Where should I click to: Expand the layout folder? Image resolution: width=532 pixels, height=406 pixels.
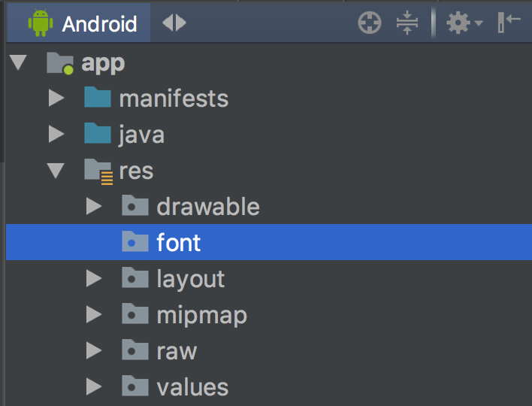(x=94, y=278)
